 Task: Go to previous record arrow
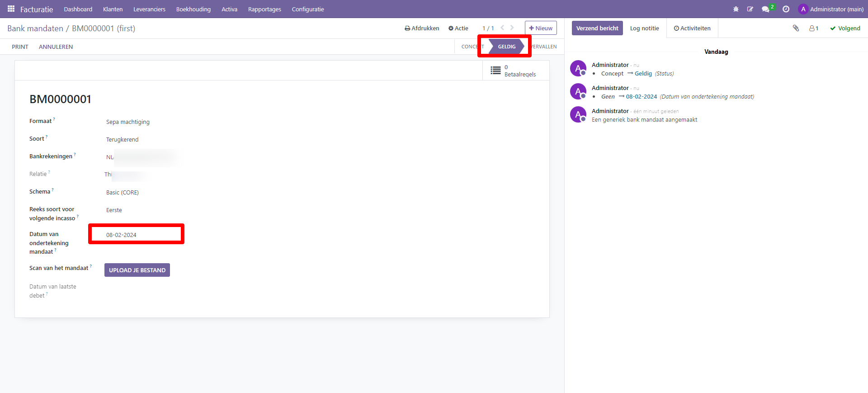(502, 28)
